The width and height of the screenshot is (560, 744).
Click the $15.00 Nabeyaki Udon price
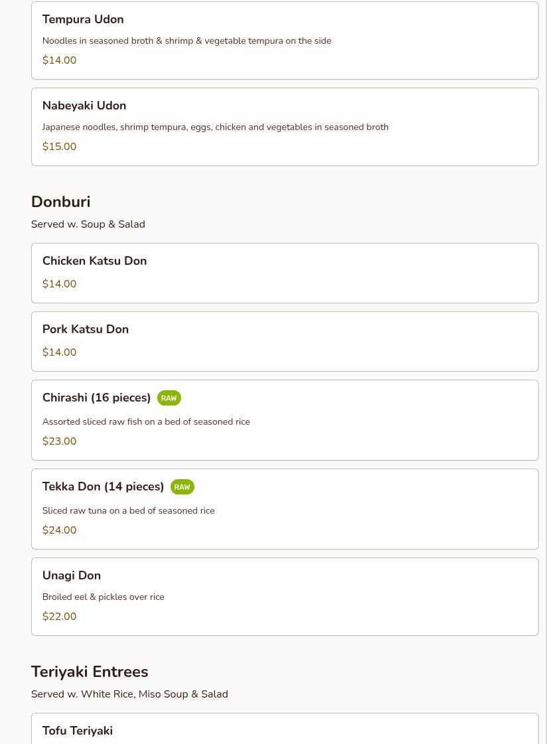(x=59, y=147)
